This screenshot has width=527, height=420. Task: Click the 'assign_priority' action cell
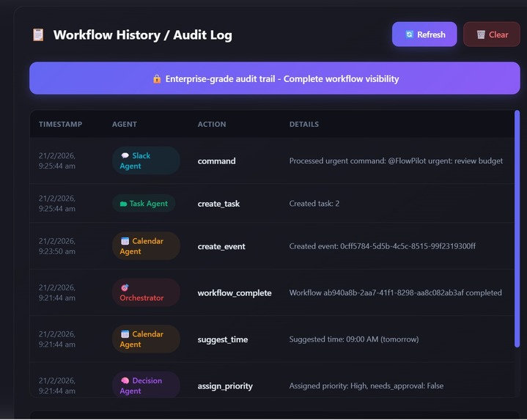coord(225,386)
